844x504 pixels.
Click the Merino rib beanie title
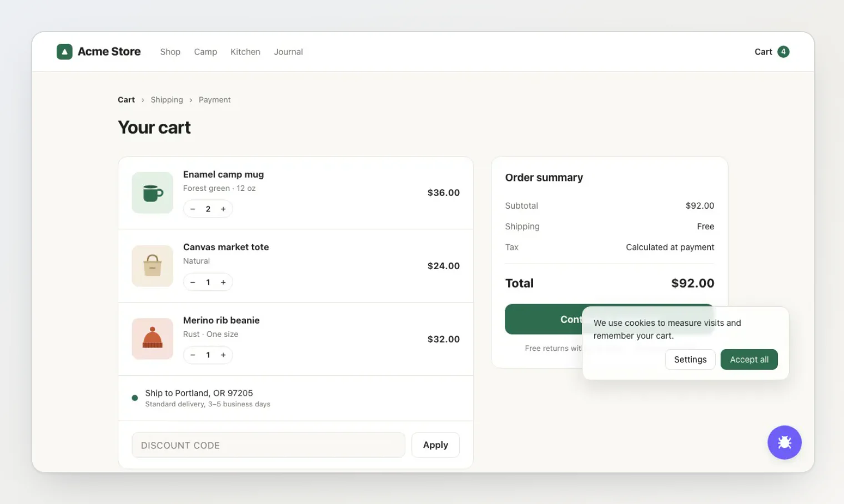(222, 320)
